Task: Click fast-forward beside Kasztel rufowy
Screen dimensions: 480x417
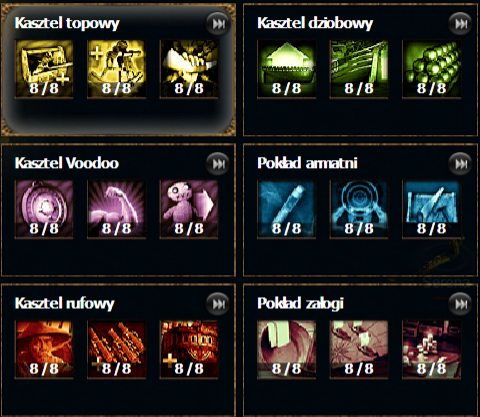Action: pos(218,304)
